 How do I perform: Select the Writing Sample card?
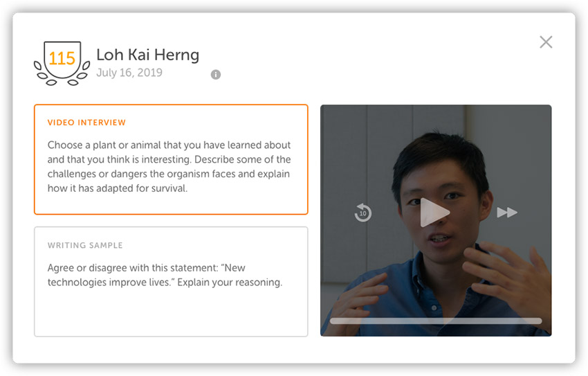(x=171, y=281)
